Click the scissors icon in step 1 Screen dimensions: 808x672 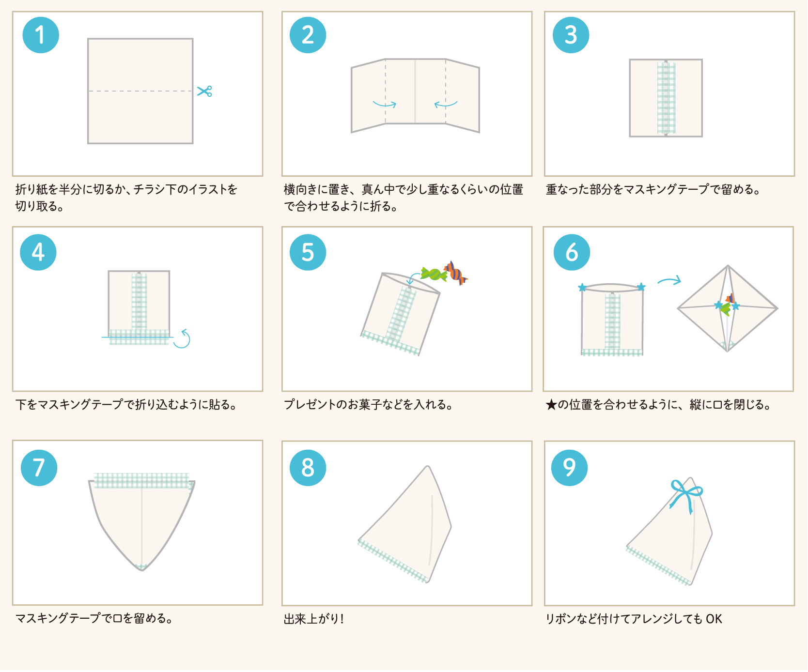(204, 91)
